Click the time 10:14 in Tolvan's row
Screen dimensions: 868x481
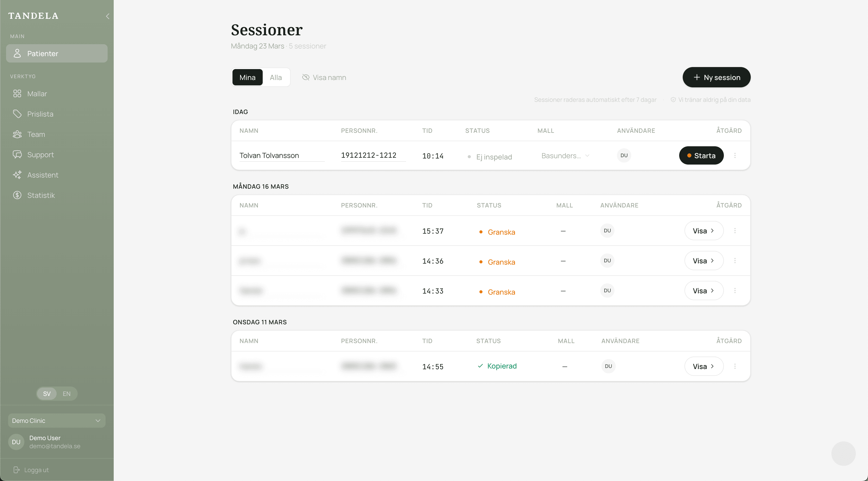pos(433,156)
